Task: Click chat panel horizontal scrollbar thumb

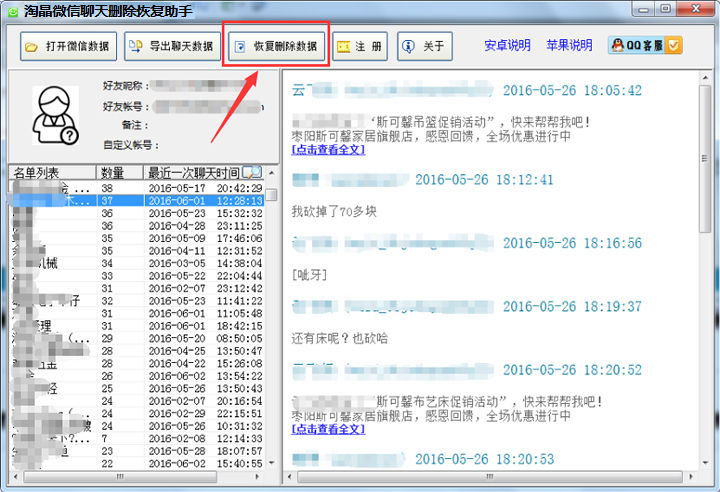Action: (490, 477)
